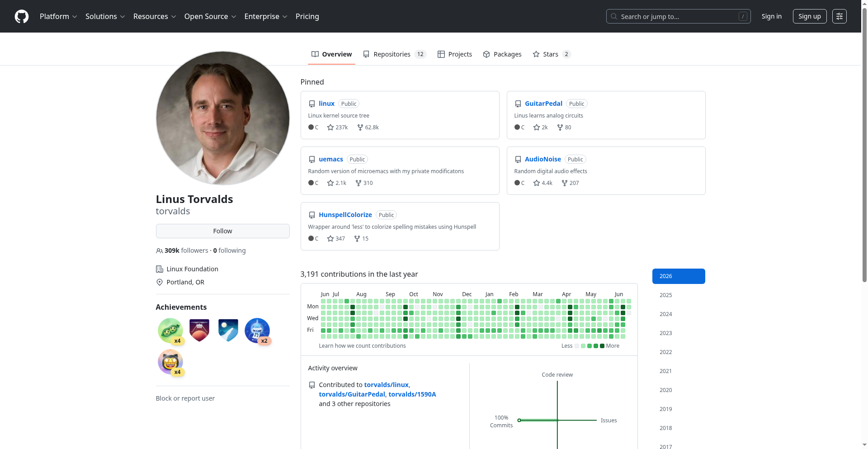The width and height of the screenshot is (868, 449).
Task: Click the fork icon showing 15 on HunspellColorize
Action: pyautogui.click(x=357, y=239)
